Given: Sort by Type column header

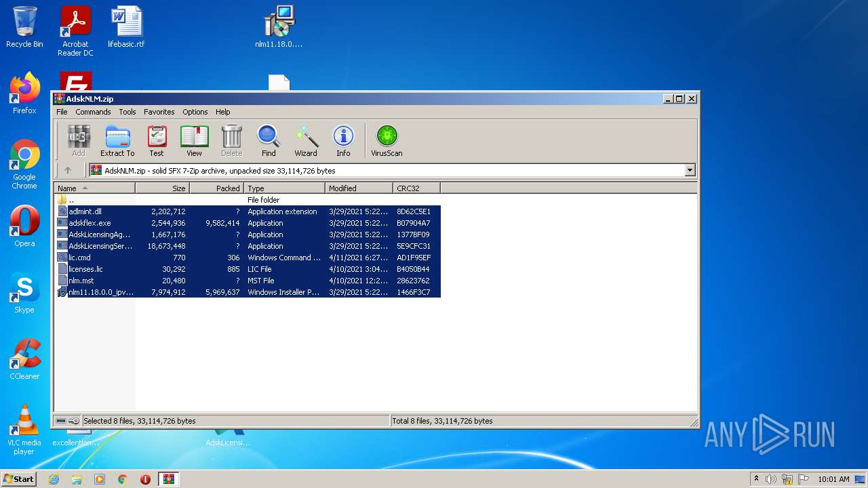Looking at the screenshot, I should (x=285, y=188).
